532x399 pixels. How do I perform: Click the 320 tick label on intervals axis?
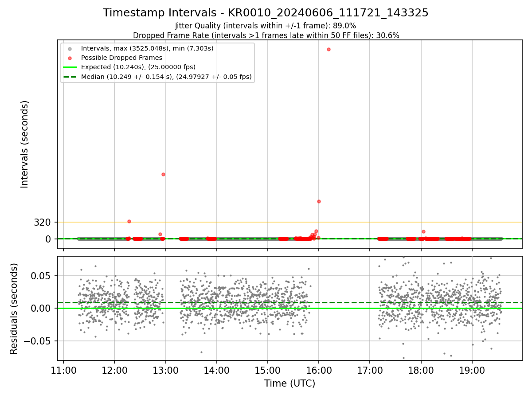tap(43, 222)
